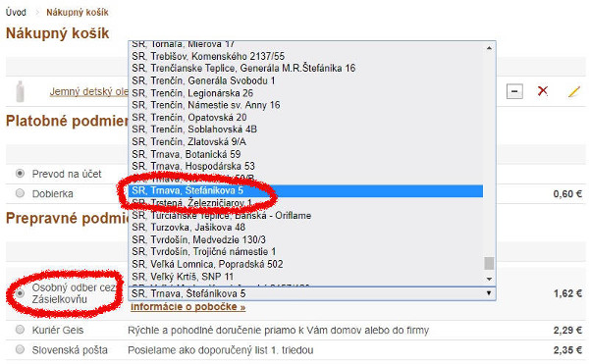The width and height of the screenshot is (589, 364).
Task: Choose Dobierka payment radio button
Action: (x=20, y=193)
